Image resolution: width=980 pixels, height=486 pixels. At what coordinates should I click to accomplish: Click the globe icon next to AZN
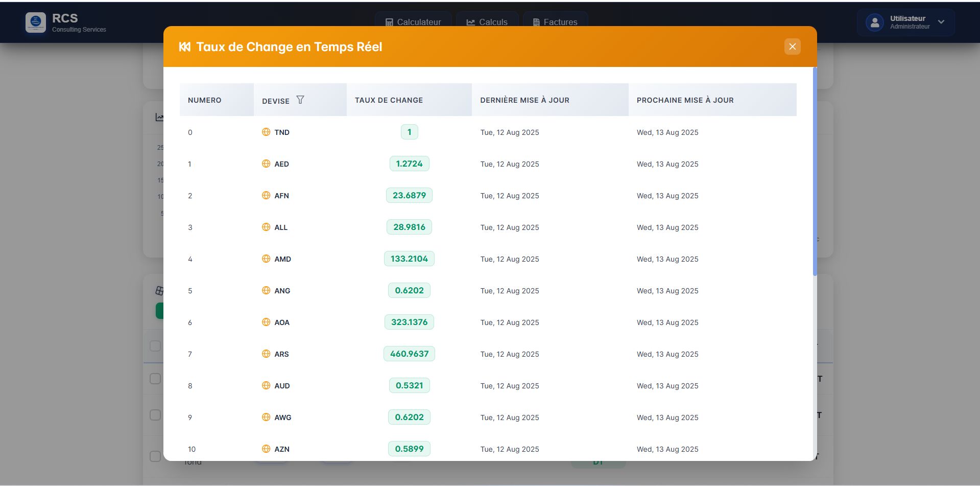(x=266, y=449)
